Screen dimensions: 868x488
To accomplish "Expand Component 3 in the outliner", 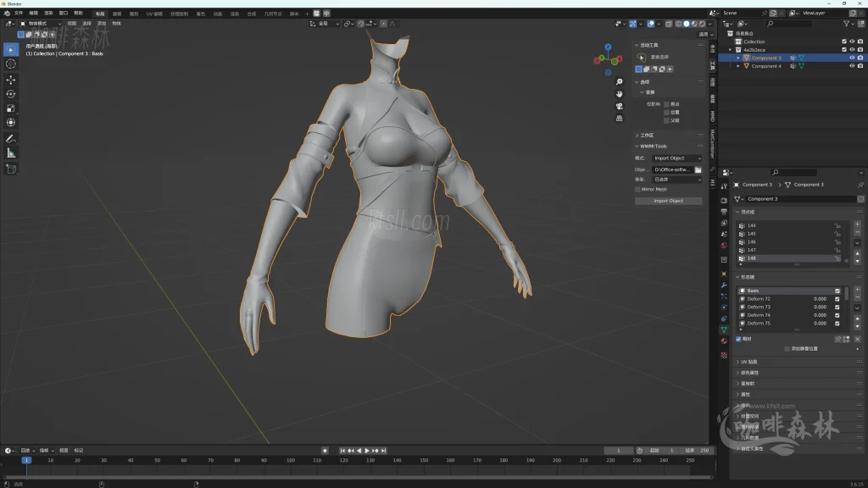I will click(738, 58).
